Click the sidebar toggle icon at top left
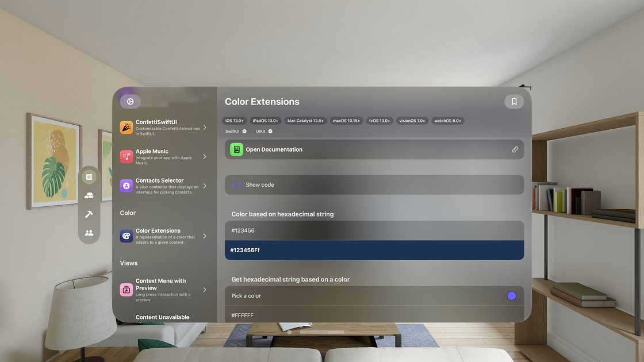This screenshot has width=644, height=362. [130, 101]
